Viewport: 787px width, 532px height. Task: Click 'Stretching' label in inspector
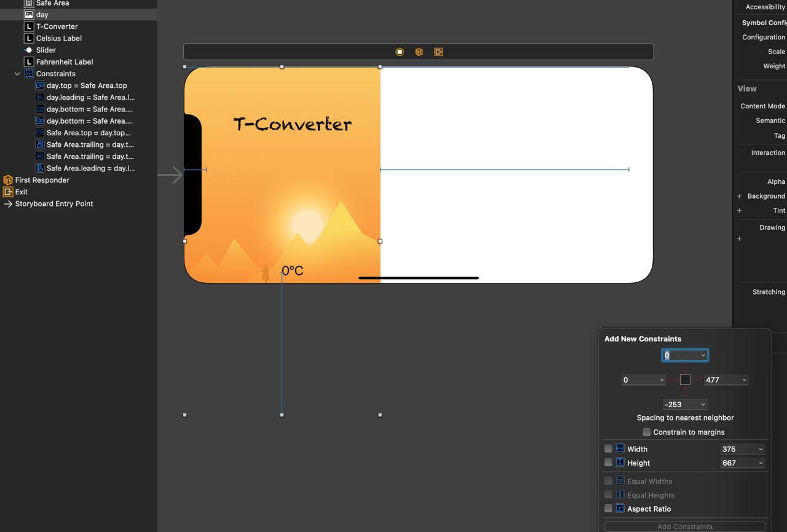tap(769, 292)
